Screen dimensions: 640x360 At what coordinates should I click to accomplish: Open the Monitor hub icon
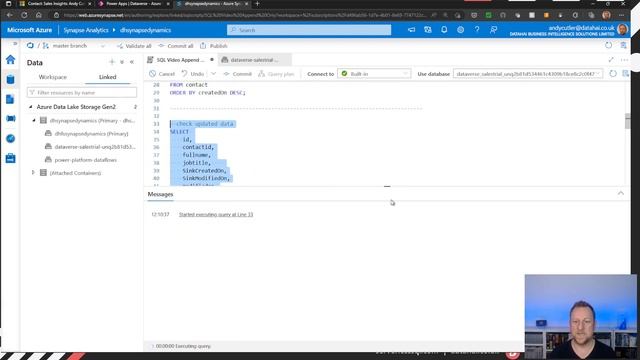11,138
